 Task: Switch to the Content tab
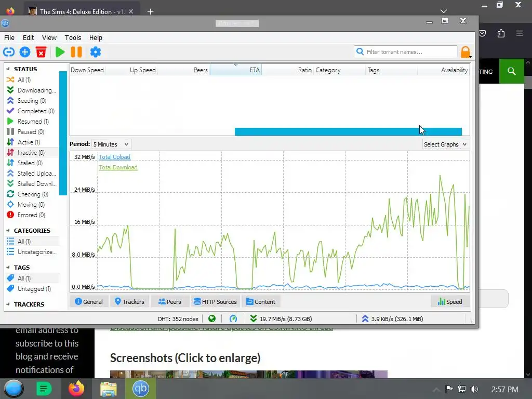261,302
